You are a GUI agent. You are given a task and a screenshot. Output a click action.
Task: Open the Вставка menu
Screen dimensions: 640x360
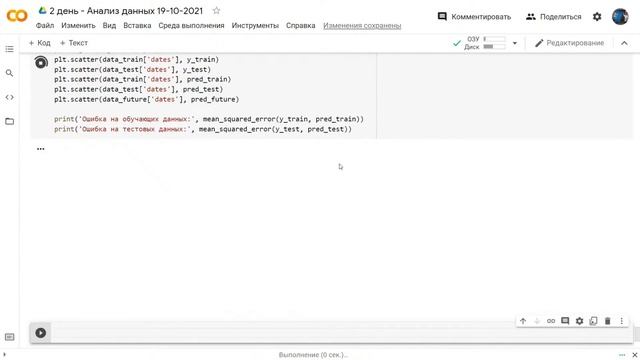pos(137,25)
